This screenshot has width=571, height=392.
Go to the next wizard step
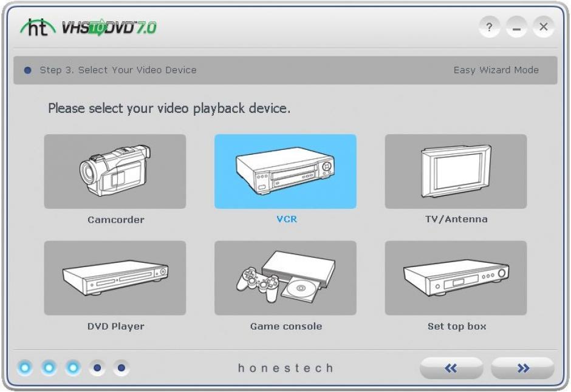pos(523,368)
